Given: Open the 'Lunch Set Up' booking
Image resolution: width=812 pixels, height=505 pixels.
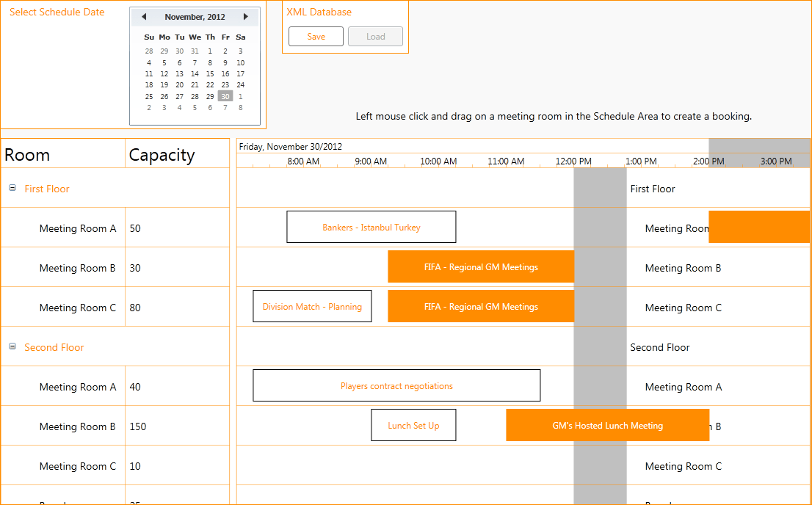Looking at the screenshot, I should (413, 425).
